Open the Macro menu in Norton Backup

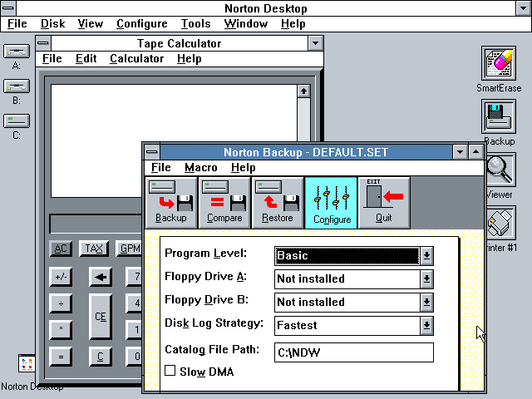coord(201,168)
